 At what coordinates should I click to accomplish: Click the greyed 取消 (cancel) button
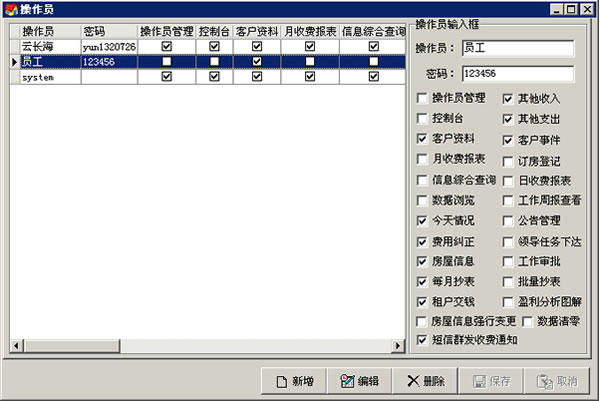point(557,381)
